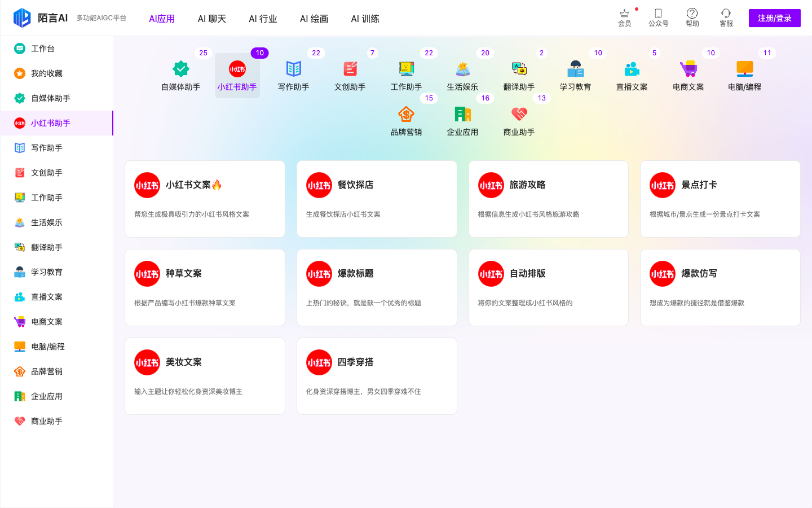Open 工作助手 in the sidebar

56,198
